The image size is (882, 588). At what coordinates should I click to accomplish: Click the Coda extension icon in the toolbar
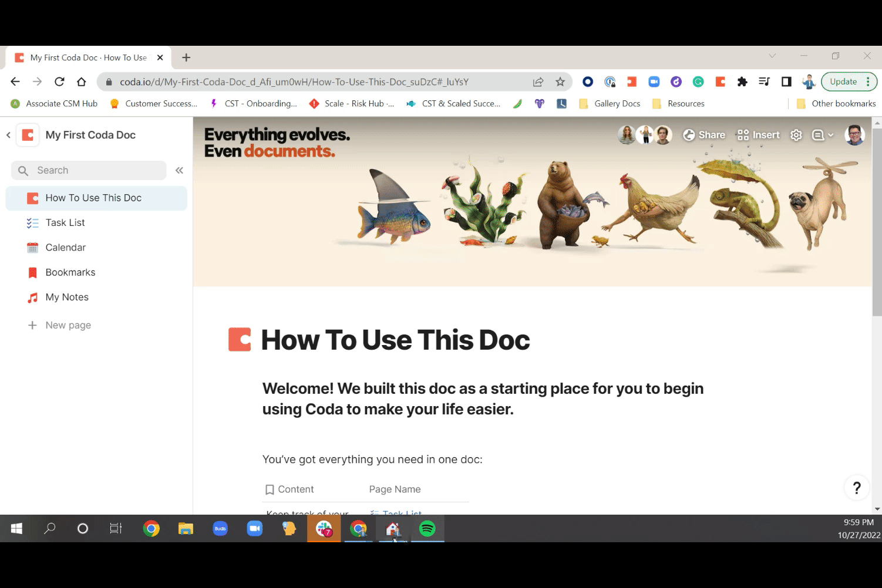point(721,82)
